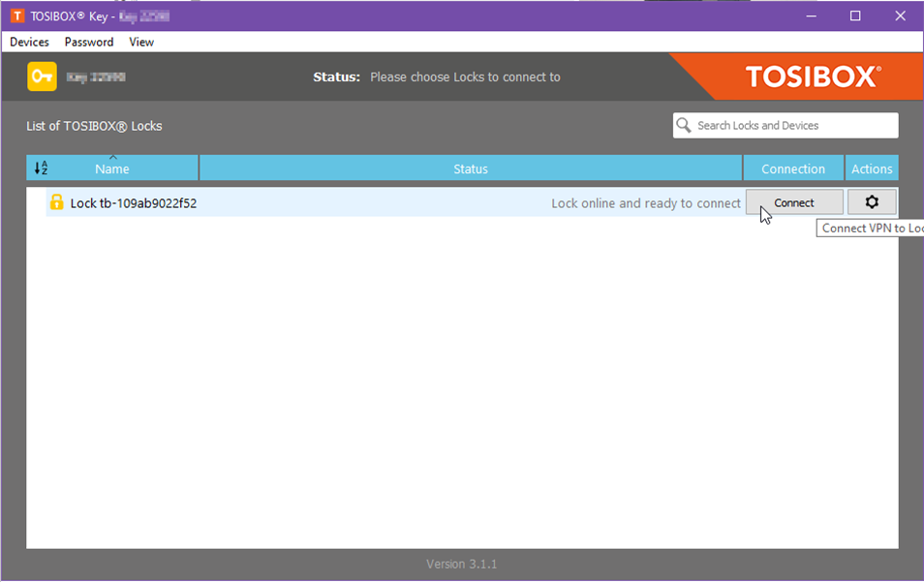This screenshot has width=924, height=582.
Task: Sort list by Name column header
Action: tap(112, 168)
